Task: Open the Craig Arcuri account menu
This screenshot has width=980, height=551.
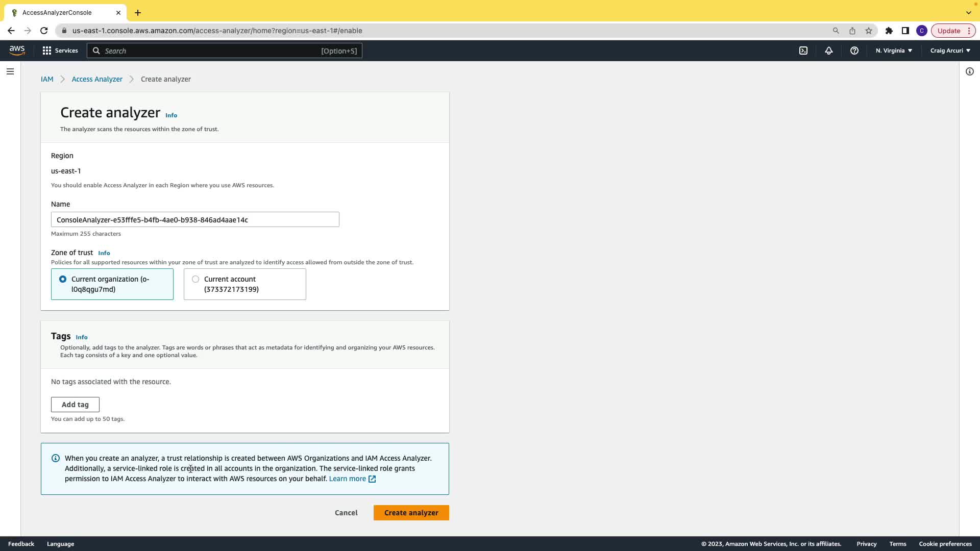Action: (950, 51)
